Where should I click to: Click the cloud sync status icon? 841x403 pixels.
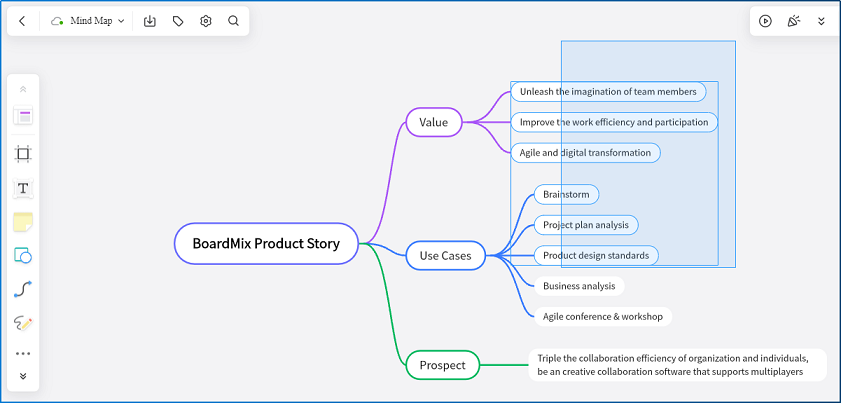point(57,21)
